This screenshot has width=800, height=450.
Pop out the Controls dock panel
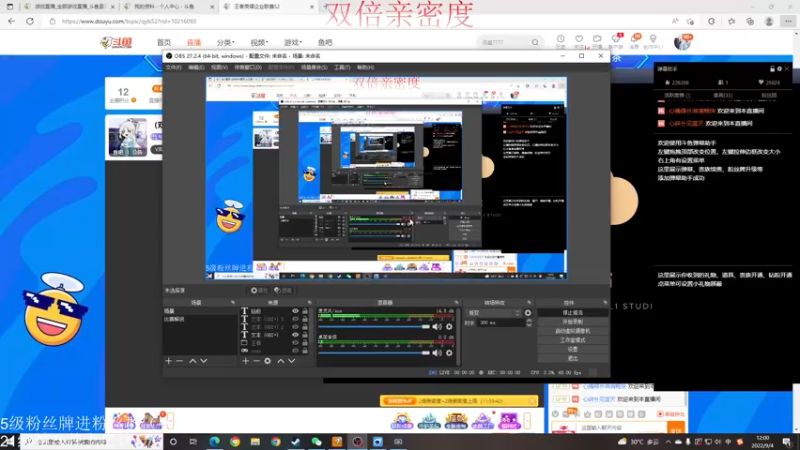(x=605, y=303)
